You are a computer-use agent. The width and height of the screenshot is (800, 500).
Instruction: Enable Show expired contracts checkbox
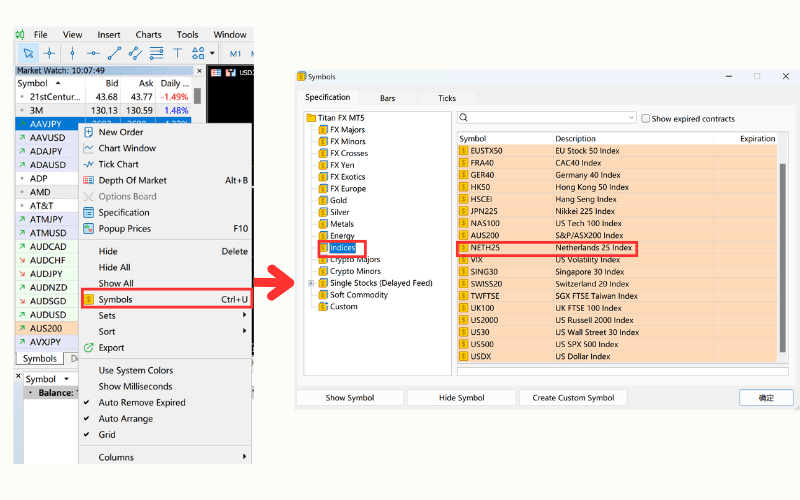pyautogui.click(x=646, y=118)
